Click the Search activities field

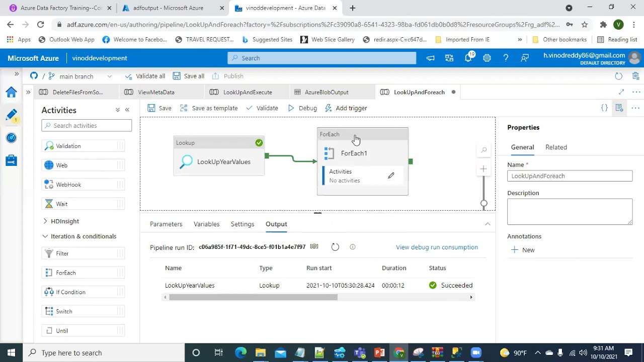click(x=87, y=125)
